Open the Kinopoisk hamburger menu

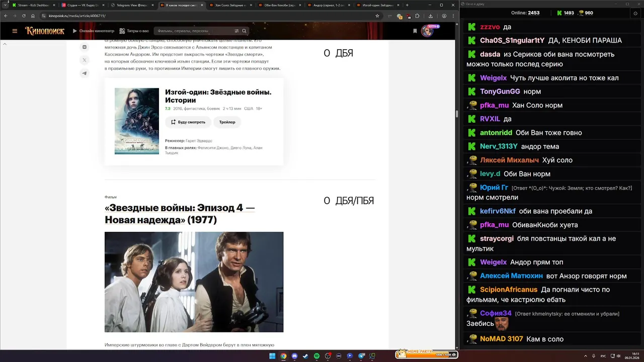(15, 31)
